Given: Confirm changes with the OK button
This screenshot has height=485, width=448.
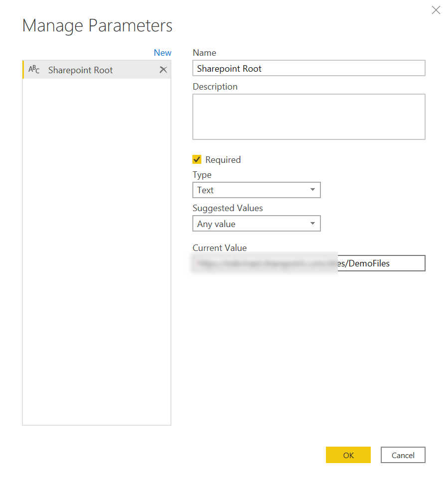Looking at the screenshot, I should 348,455.
